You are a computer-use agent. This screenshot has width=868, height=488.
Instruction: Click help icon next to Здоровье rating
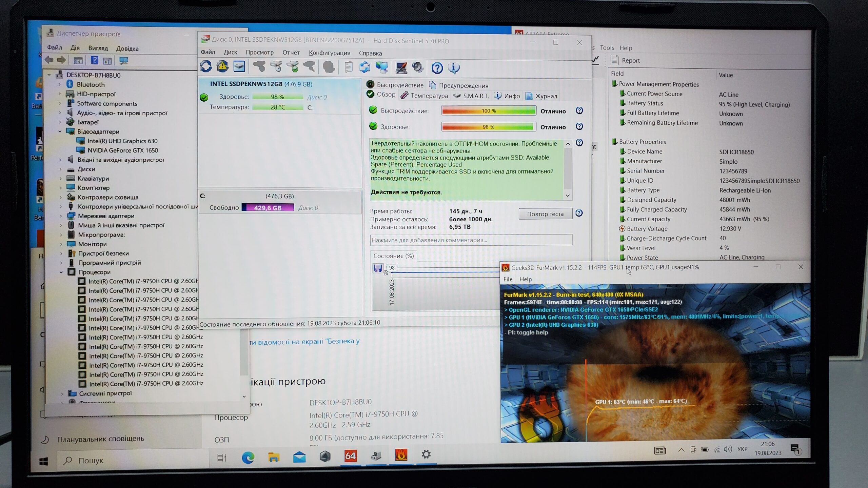pos(579,127)
